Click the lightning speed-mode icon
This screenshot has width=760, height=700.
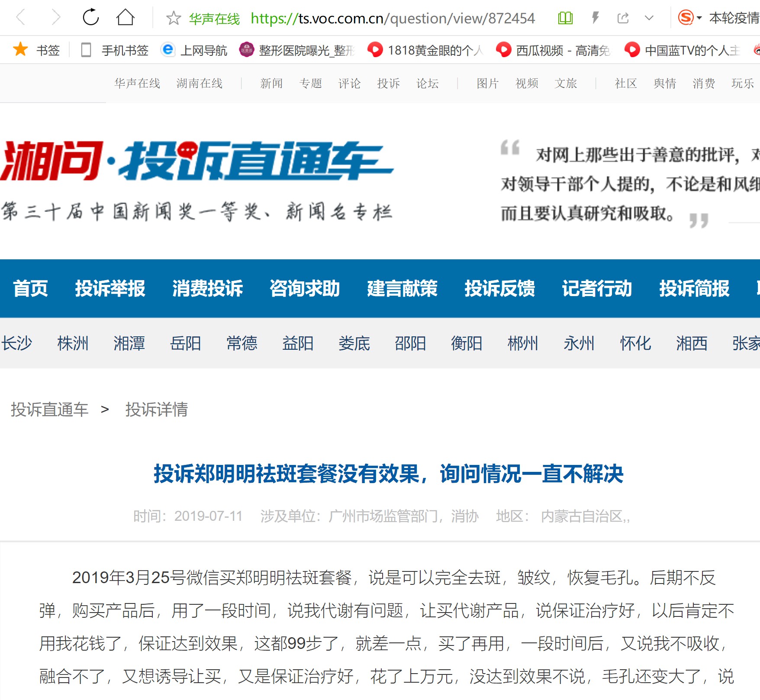(595, 18)
